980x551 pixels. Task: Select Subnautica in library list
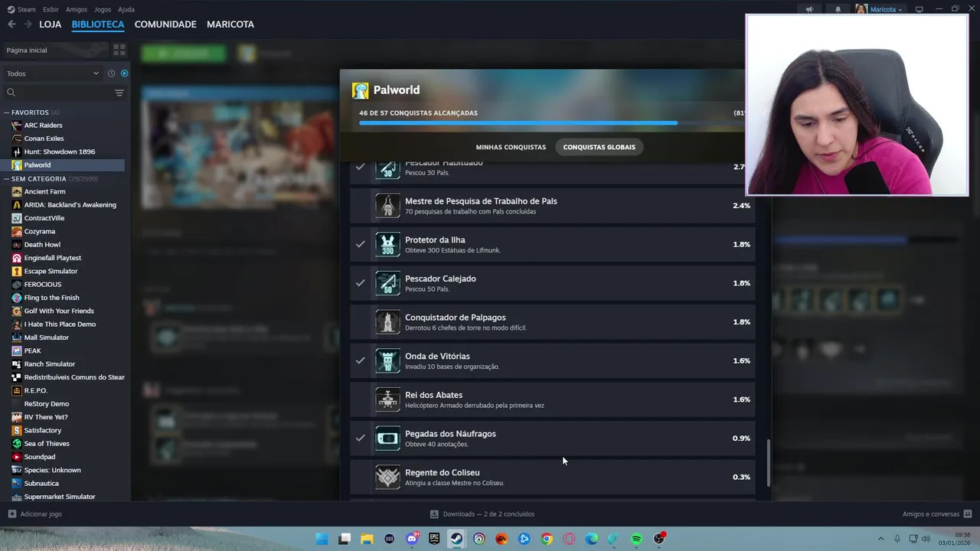[x=41, y=483]
